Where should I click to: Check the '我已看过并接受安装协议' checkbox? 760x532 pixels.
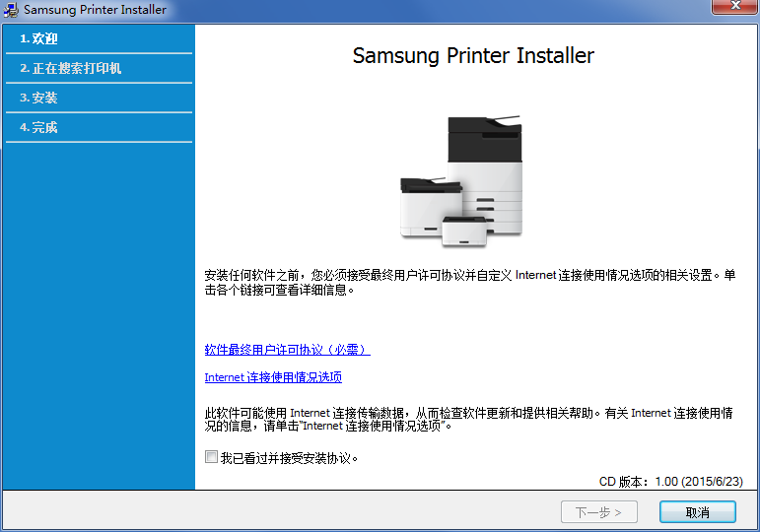[211, 457]
